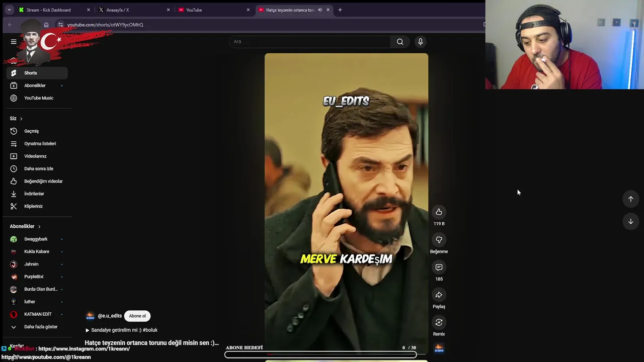Open KATMAN EDİT channel subscription
This screenshot has width=644, height=362.
click(x=37, y=314)
